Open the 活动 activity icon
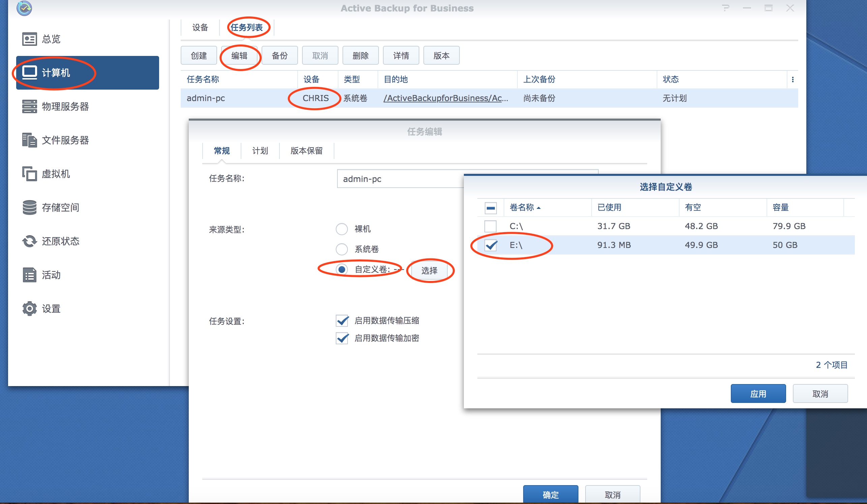The width and height of the screenshot is (867, 504). pos(30,275)
